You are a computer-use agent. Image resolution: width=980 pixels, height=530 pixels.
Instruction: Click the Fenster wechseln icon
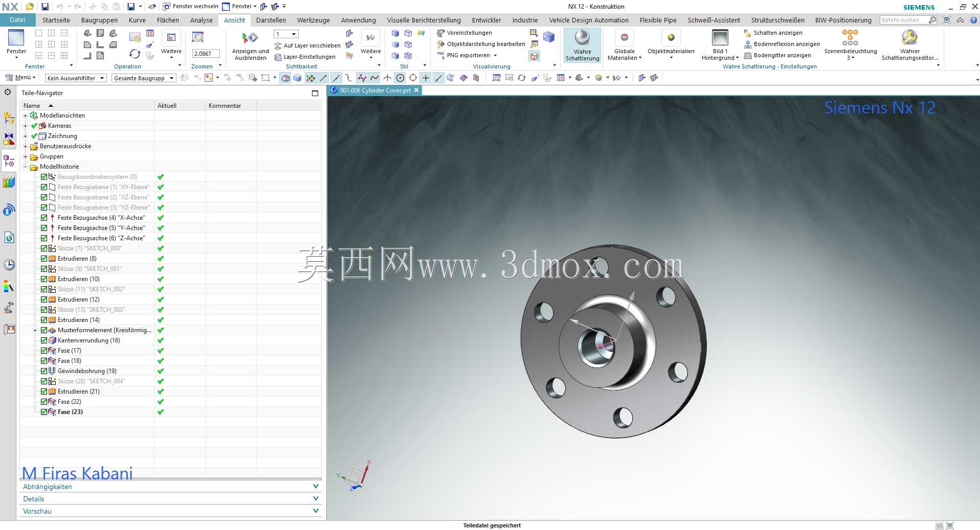[x=167, y=7]
